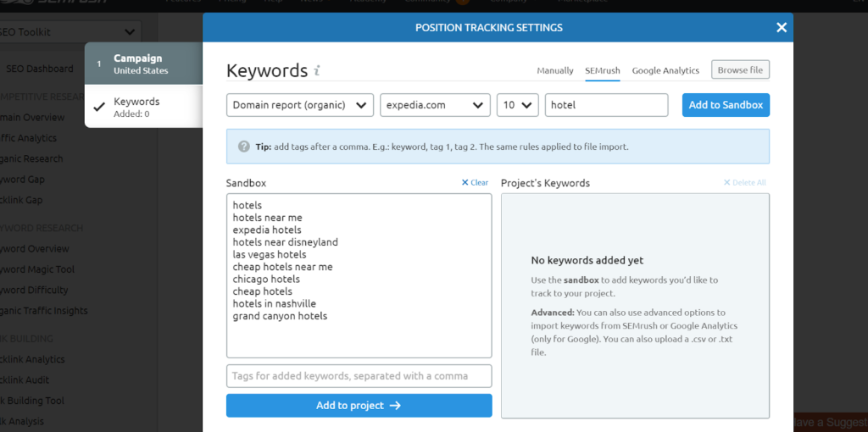Open the expedia.com domain dropdown
868x432 pixels.
click(435, 105)
